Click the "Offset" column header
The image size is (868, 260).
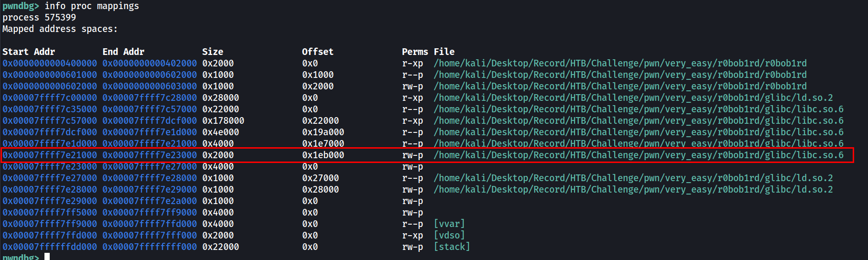click(317, 52)
